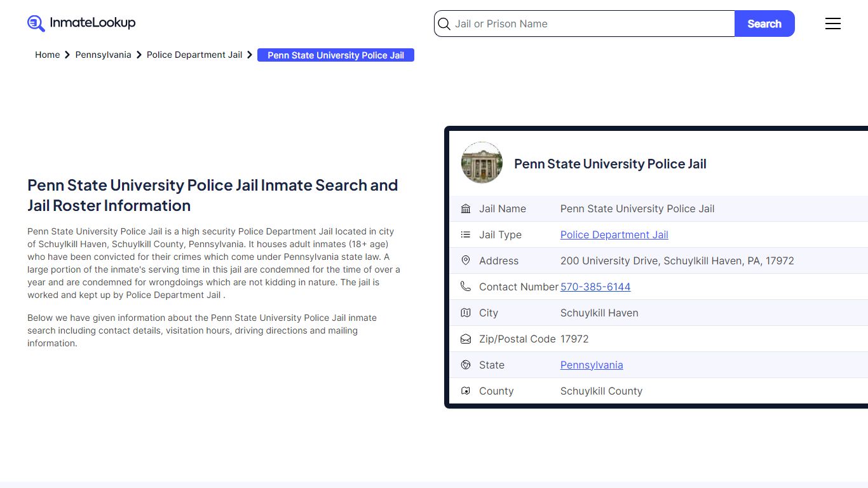Click the chevron after Home breadcrumb
Viewport: 868px width, 488px height.
67,55
